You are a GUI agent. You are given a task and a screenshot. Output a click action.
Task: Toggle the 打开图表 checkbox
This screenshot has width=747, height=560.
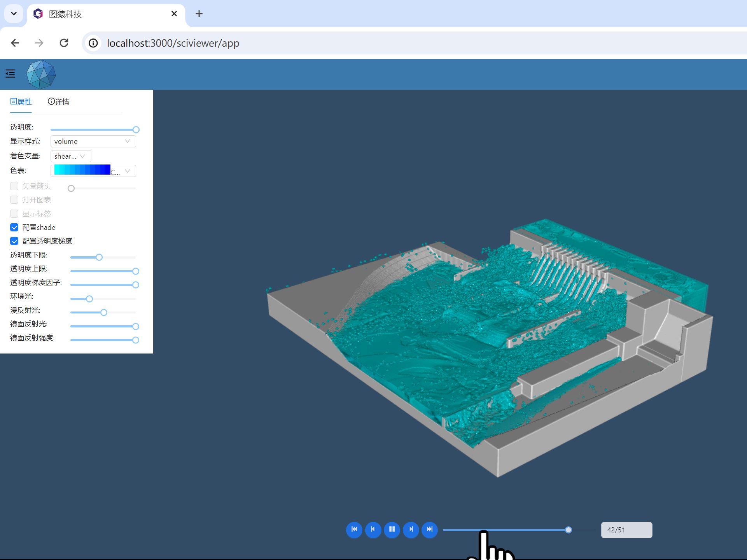14,199
